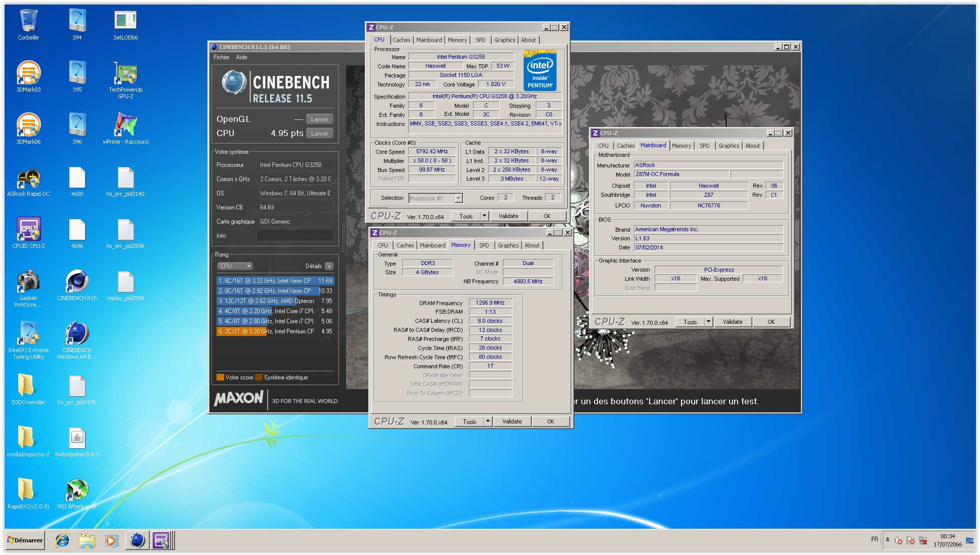
Task: Select ranking row 12C/12T AMD Opteron
Action: [276, 301]
